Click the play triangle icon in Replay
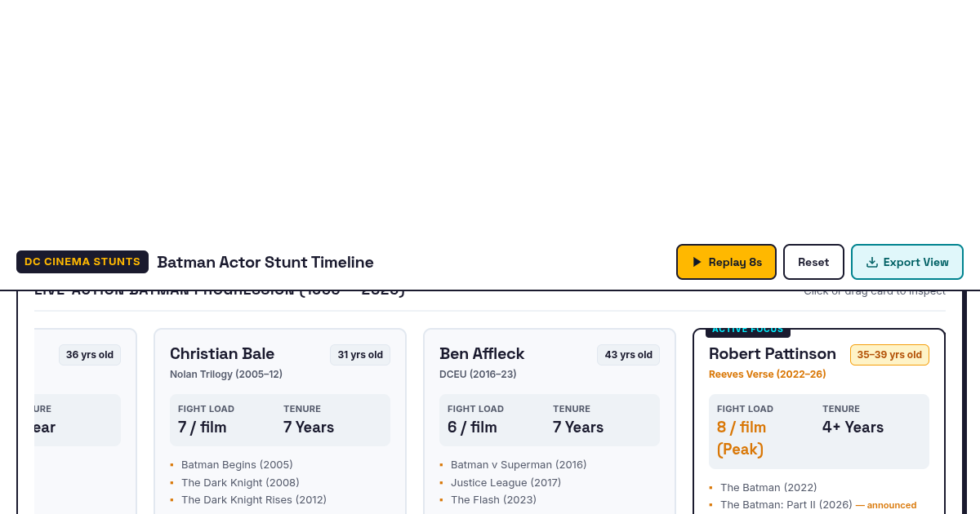Screen dimensions: 980x514 [697, 262]
